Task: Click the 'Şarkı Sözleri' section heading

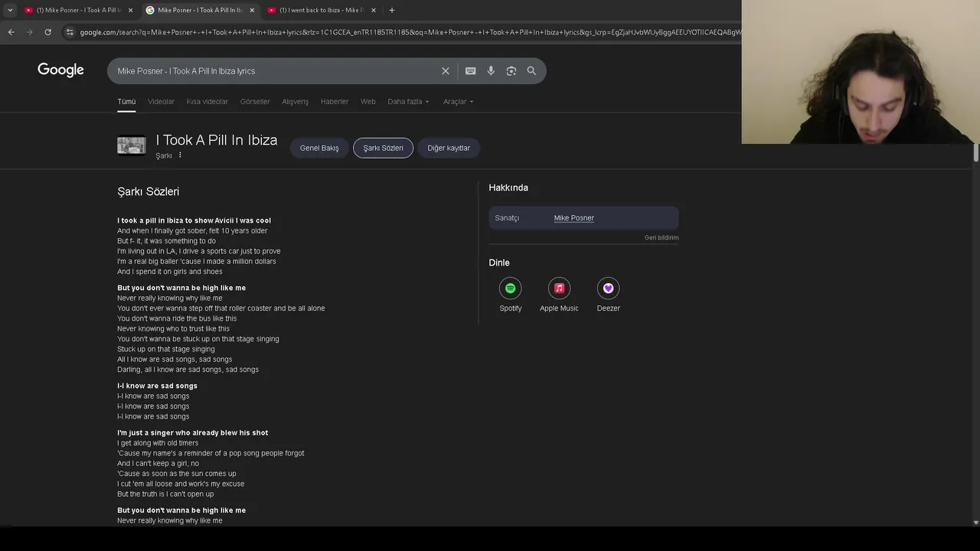Action: (148, 191)
